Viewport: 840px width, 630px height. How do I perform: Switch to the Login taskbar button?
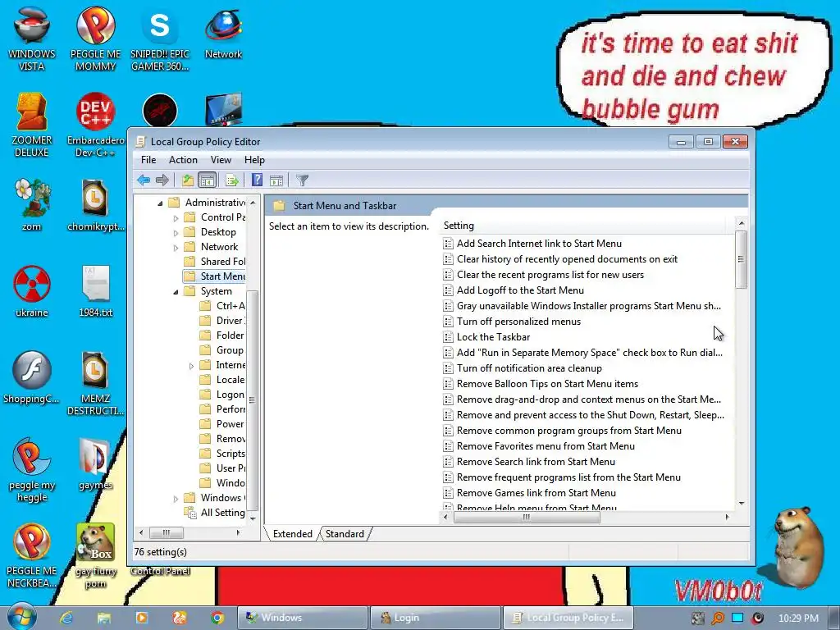coord(435,618)
